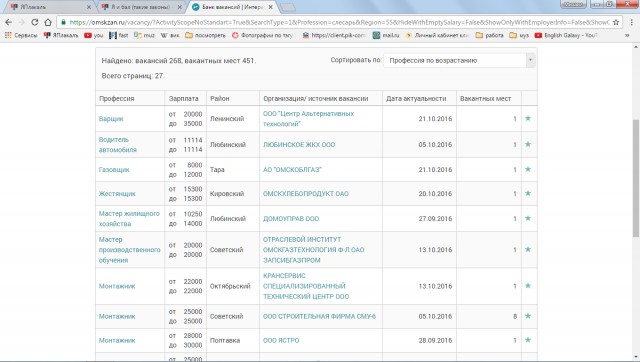
Task: Open the Сервисы apps shortcut
Action: click(21, 36)
